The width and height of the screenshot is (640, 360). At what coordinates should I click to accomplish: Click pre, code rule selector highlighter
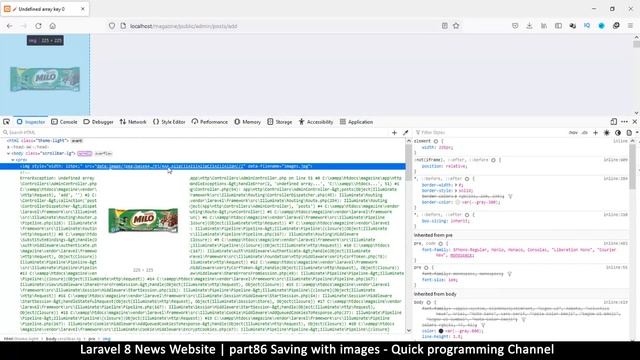pyautogui.click(x=440, y=244)
